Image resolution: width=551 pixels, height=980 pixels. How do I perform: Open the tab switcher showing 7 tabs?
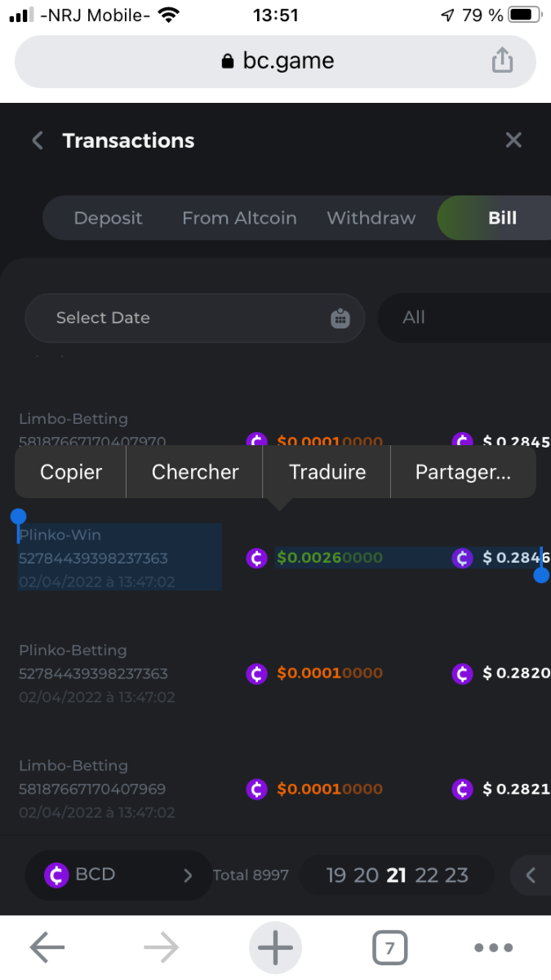click(389, 948)
